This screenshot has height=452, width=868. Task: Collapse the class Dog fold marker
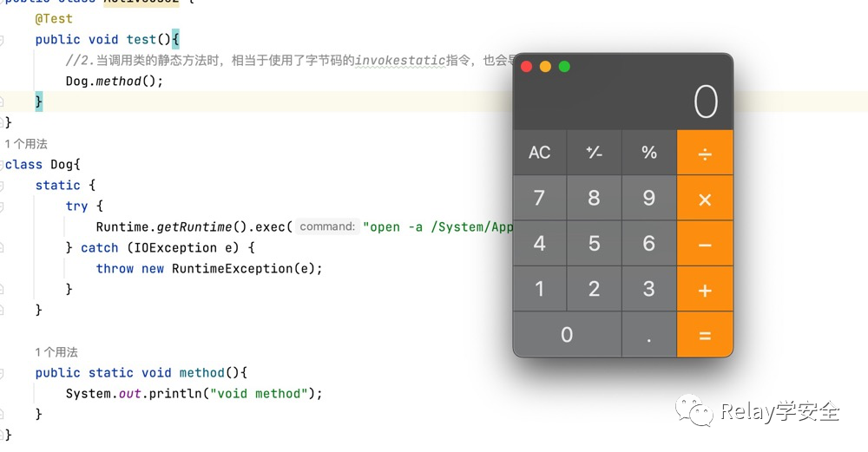pyautogui.click(x=2, y=165)
